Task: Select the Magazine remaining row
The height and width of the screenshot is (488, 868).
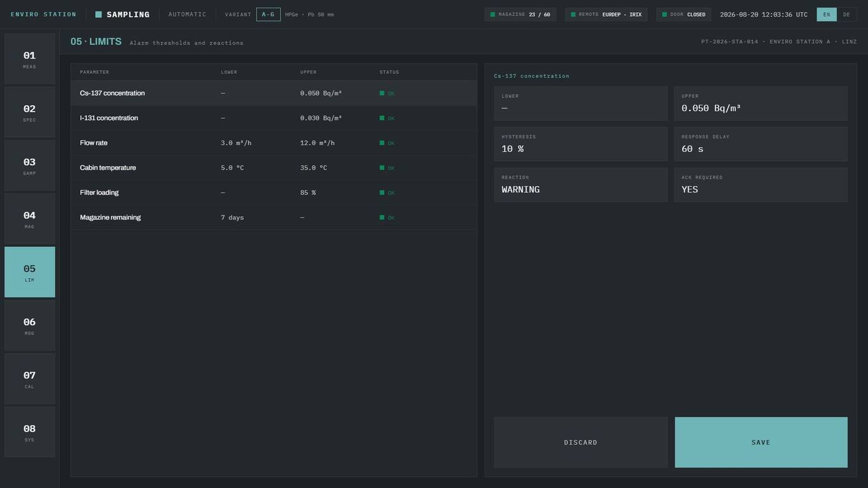Action: 274,218
